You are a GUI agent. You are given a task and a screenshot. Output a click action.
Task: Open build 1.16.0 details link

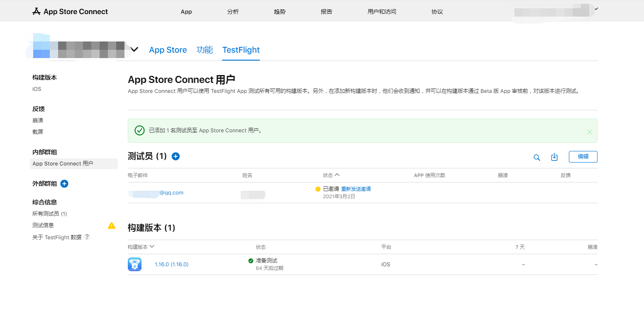(171, 264)
